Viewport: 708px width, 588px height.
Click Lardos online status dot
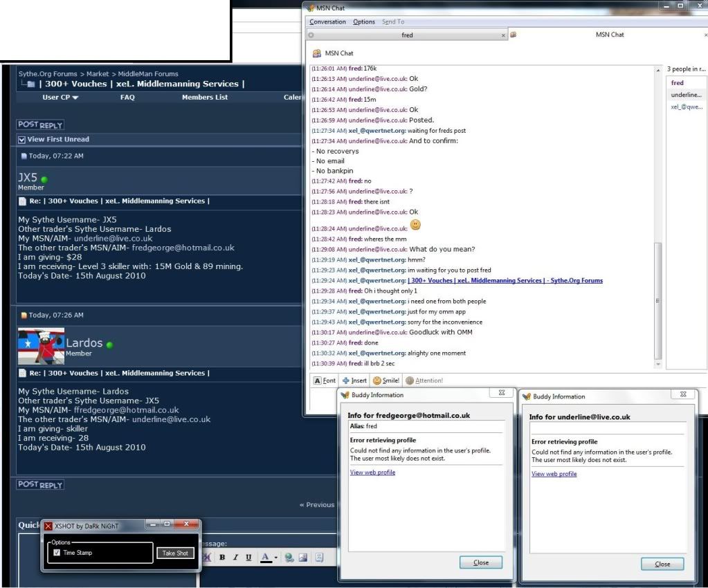click(110, 344)
